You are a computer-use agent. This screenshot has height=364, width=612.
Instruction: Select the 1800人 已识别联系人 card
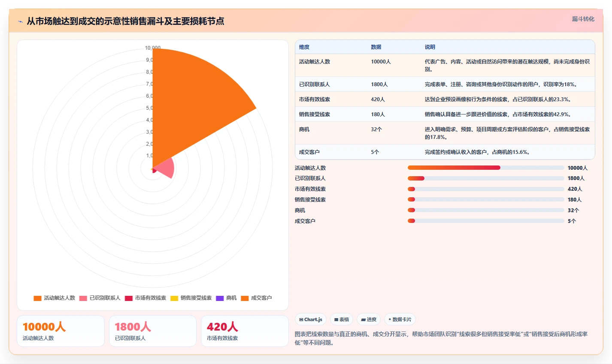coord(153,331)
